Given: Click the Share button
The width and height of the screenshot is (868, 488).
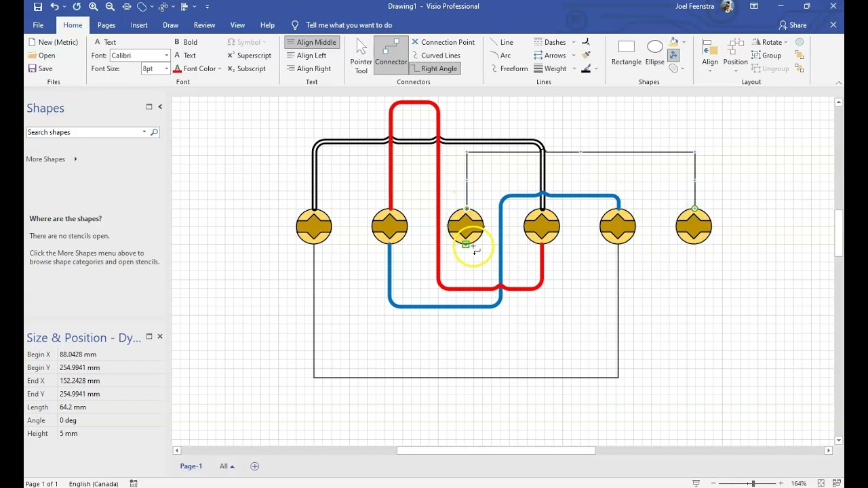Looking at the screenshot, I should [793, 25].
